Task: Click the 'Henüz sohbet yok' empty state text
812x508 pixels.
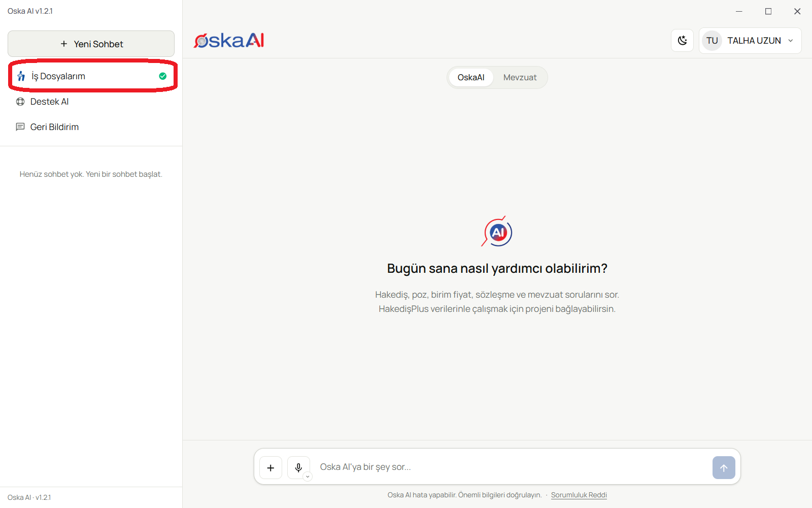Action: [91, 174]
